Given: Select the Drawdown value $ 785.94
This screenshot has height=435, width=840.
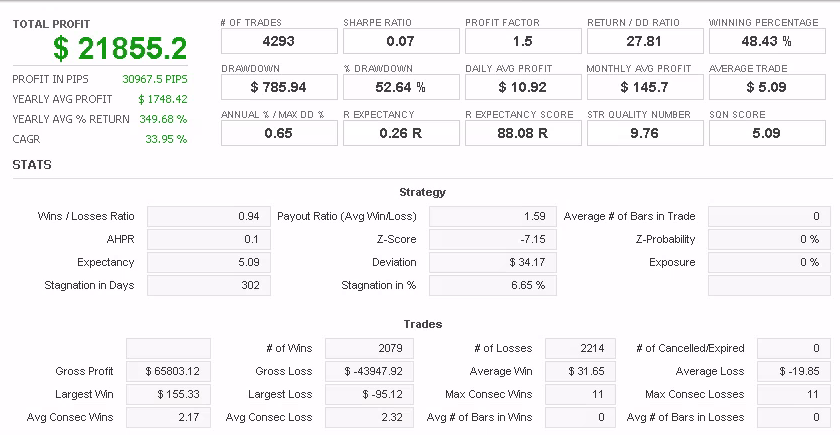Looking at the screenshot, I should coord(279,87).
